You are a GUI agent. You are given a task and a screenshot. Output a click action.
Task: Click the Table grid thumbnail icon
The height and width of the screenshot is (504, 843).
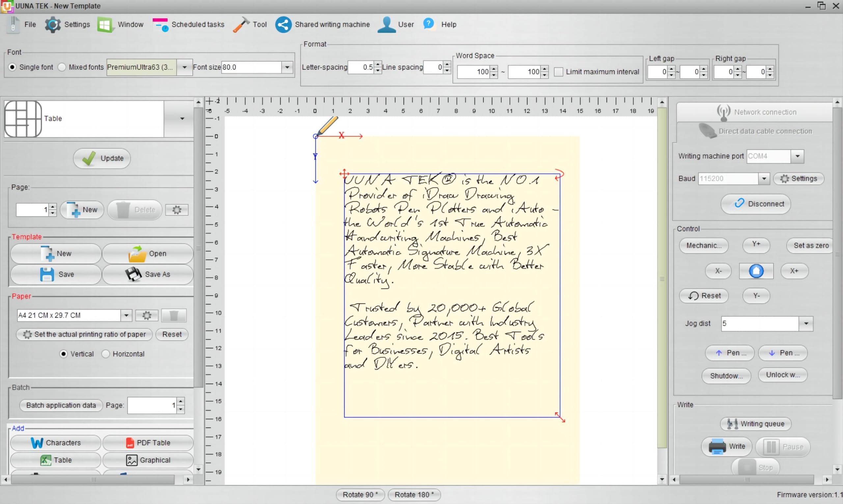coord(23,119)
